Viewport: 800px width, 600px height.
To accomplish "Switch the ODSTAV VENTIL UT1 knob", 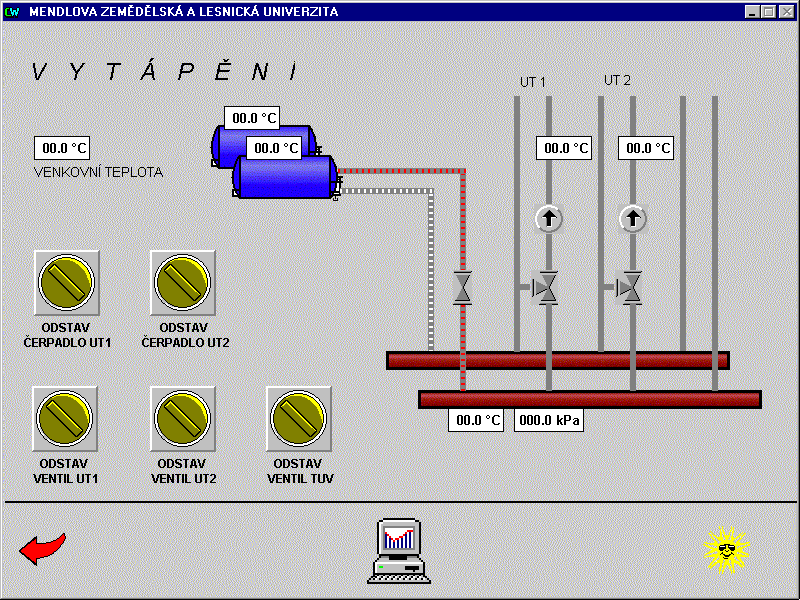I will click(65, 418).
